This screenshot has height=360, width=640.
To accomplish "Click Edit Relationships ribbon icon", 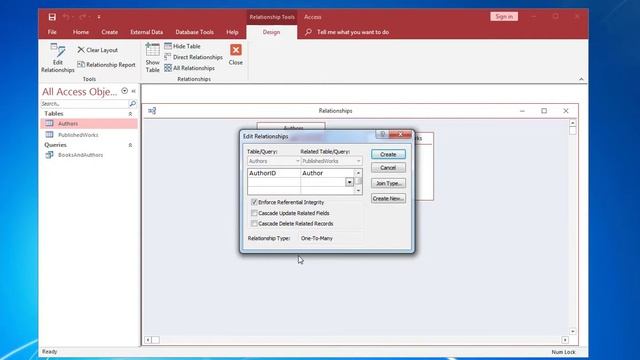I will pyautogui.click(x=58, y=58).
